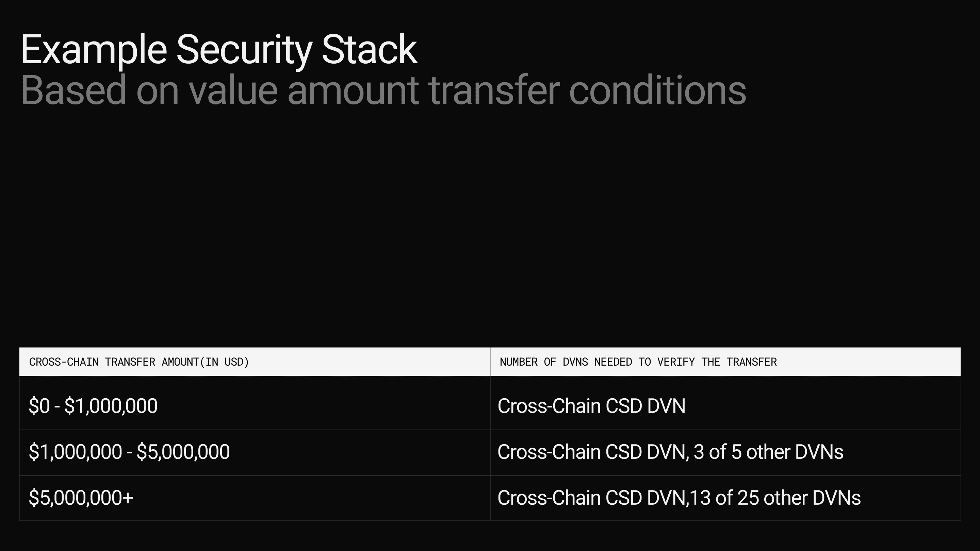Image resolution: width=980 pixels, height=551 pixels.
Task: Select the "$0 - $1,000,000" amount cell
Action: [x=93, y=406]
